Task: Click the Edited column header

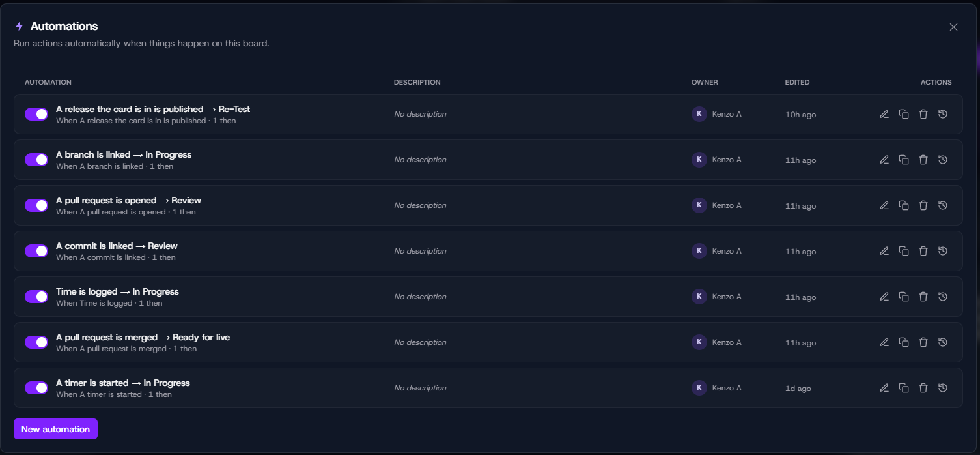Action: pyautogui.click(x=797, y=82)
